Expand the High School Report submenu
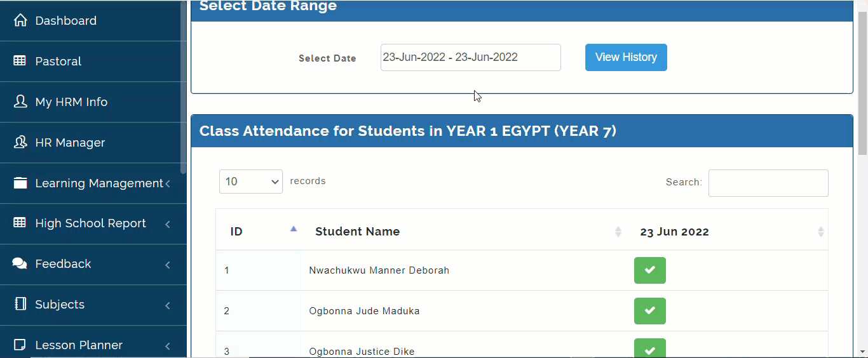The width and height of the screenshot is (868, 358). (x=168, y=224)
